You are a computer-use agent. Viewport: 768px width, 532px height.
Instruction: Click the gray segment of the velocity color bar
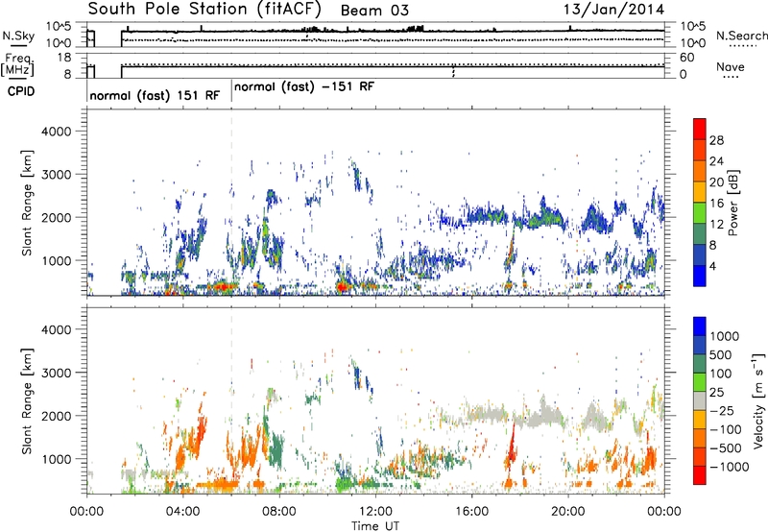[700, 400]
